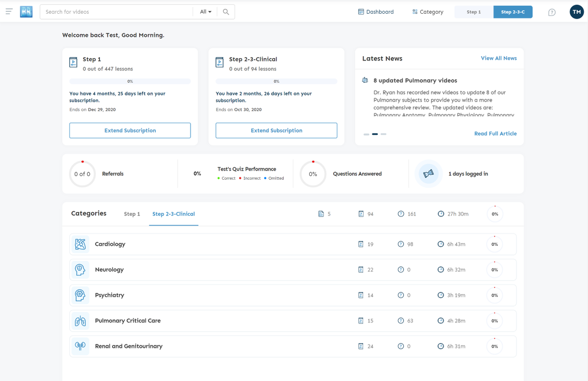Click the search magnifier icon
Screen dimensions: 588x381
(226, 12)
